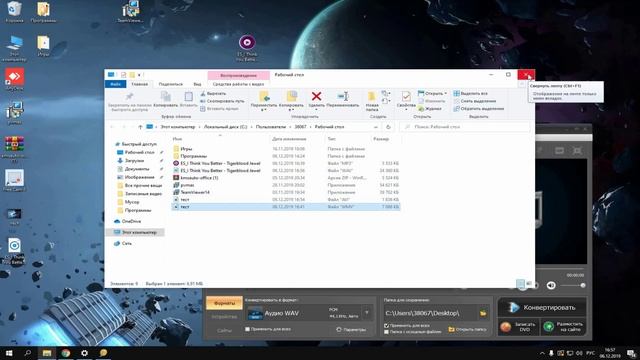640x360 pixels.
Task: Click Открыть папку in the converter
Action: point(468,329)
